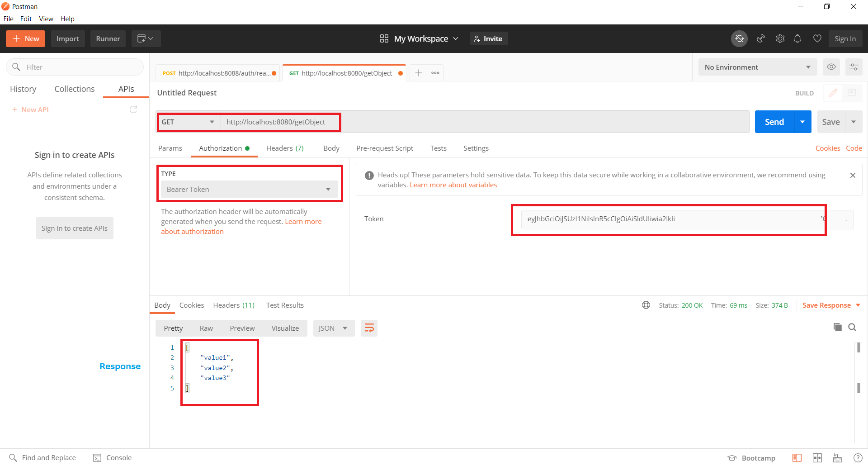Open the Find and Replace magnifier icon
This screenshot has width=868, height=466.
13,458
